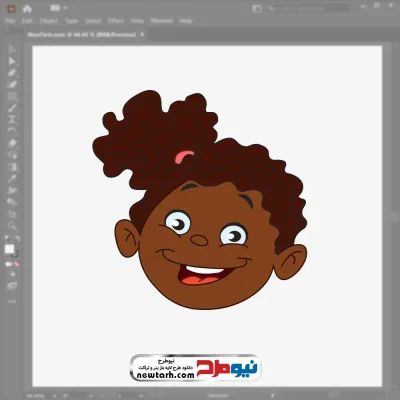Screen dimensions: 400x400
Task: Reset default fill and stroke colors
Action: coord(7,239)
